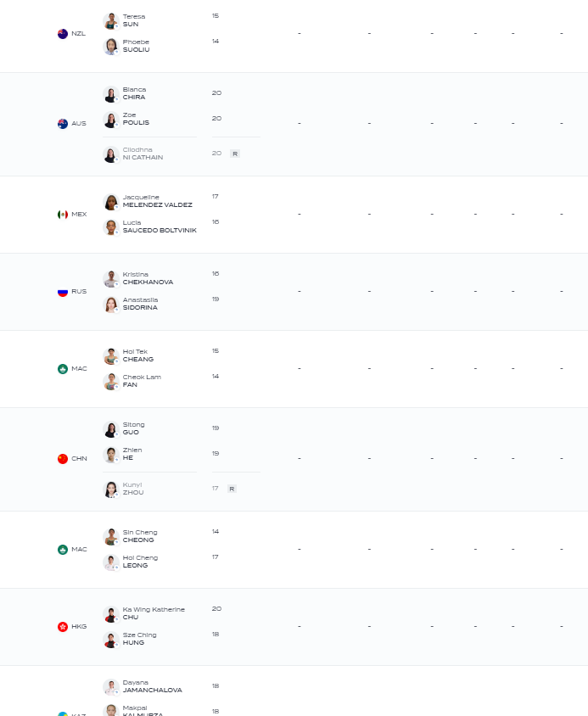Click the Mexico flag icon
This screenshot has height=716, width=588.
click(63, 215)
